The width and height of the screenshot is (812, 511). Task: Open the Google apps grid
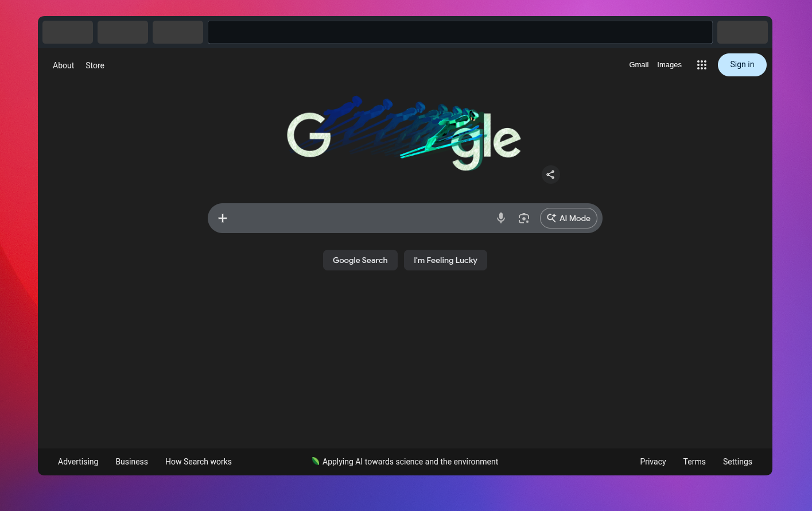tap(701, 65)
